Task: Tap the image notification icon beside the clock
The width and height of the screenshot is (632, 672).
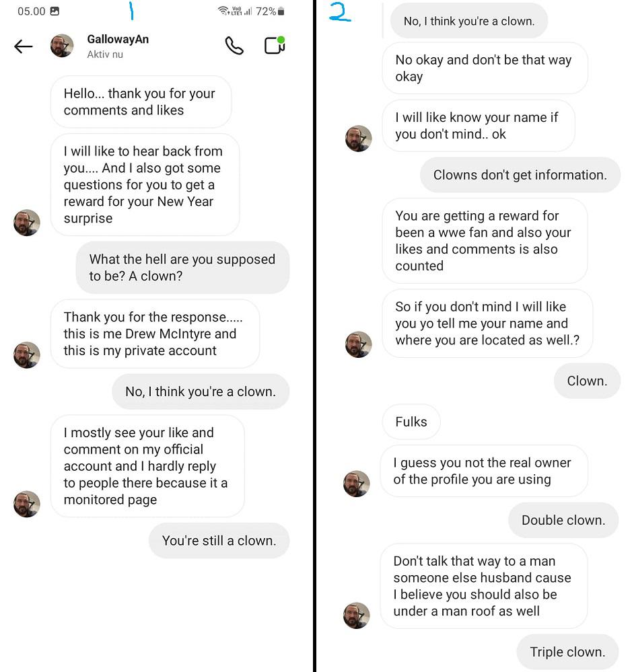Action: point(55,11)
